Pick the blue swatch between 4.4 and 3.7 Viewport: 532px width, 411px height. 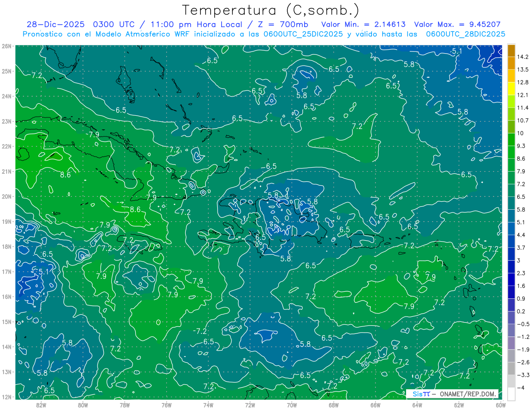point(511,241)
